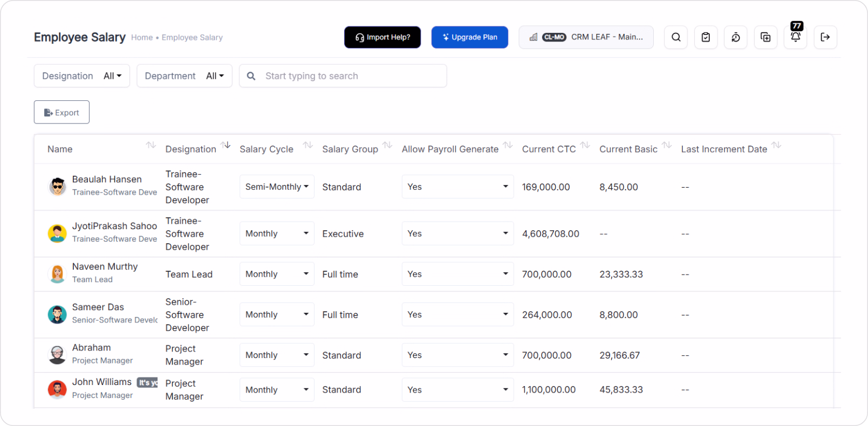Sort by Designation column arrows
Image resolution: width=868 pixels, height=426 pixels.
click(226, 145)
